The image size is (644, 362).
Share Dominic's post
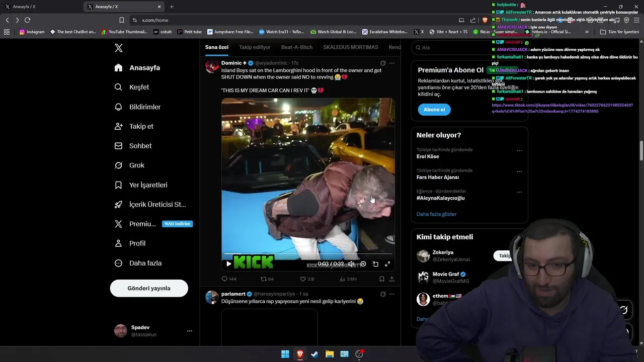(x=392, y=279)
